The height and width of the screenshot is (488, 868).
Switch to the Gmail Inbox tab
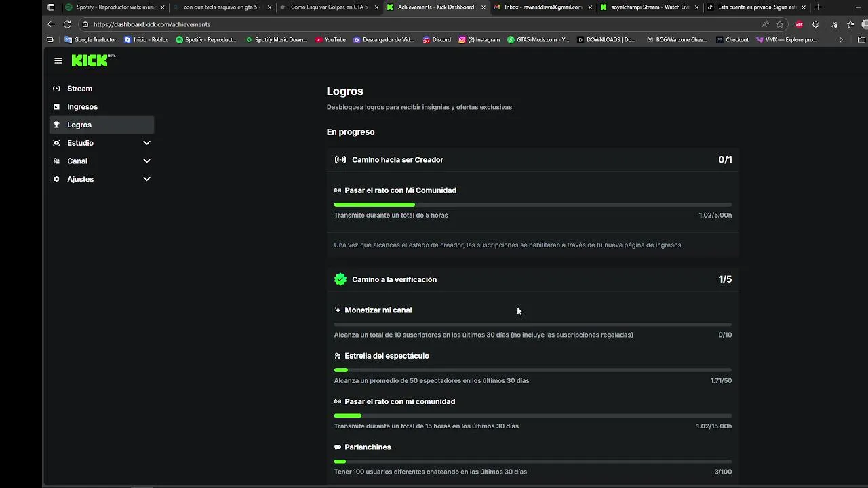(543, 7)
